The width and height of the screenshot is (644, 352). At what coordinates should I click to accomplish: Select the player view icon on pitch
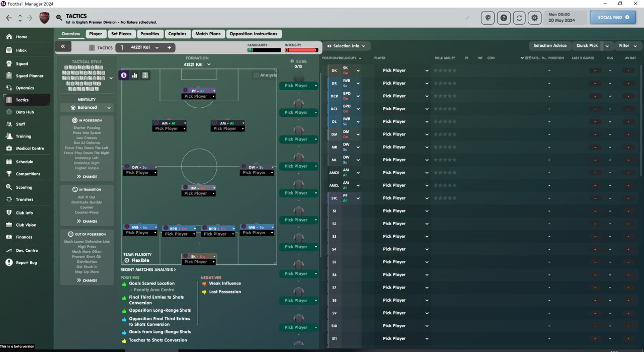124,75
